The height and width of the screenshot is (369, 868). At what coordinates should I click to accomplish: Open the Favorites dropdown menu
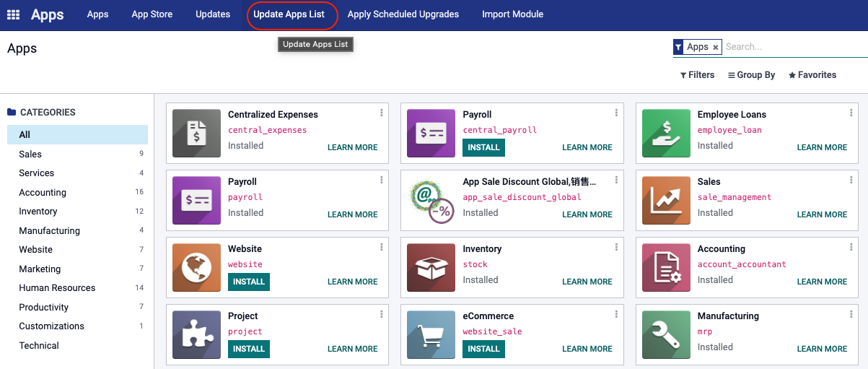click(x=812, y=75)
